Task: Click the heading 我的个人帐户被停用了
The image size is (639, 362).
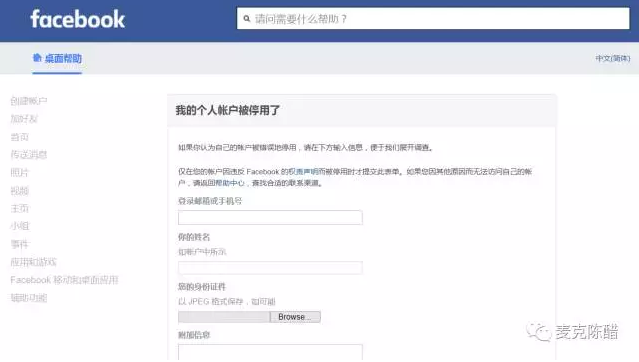Action: 227,110
